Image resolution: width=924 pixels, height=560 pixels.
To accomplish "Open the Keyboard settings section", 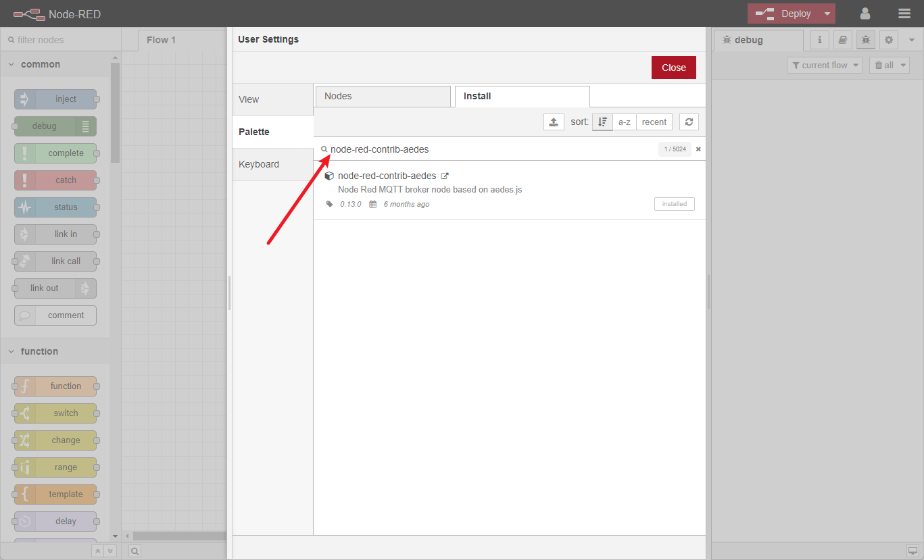I will click(273, 164).
